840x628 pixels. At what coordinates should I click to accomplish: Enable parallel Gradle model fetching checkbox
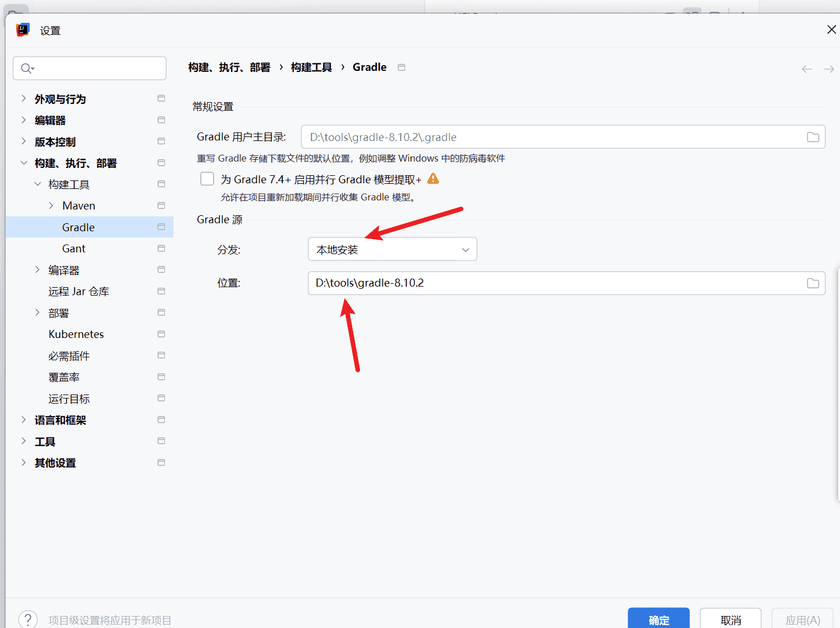(207, 179)
